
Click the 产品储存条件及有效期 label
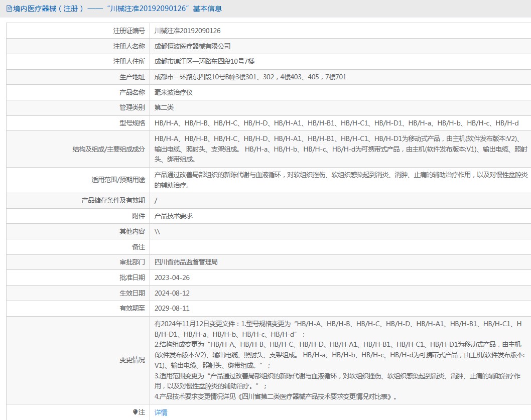[113, 201]
